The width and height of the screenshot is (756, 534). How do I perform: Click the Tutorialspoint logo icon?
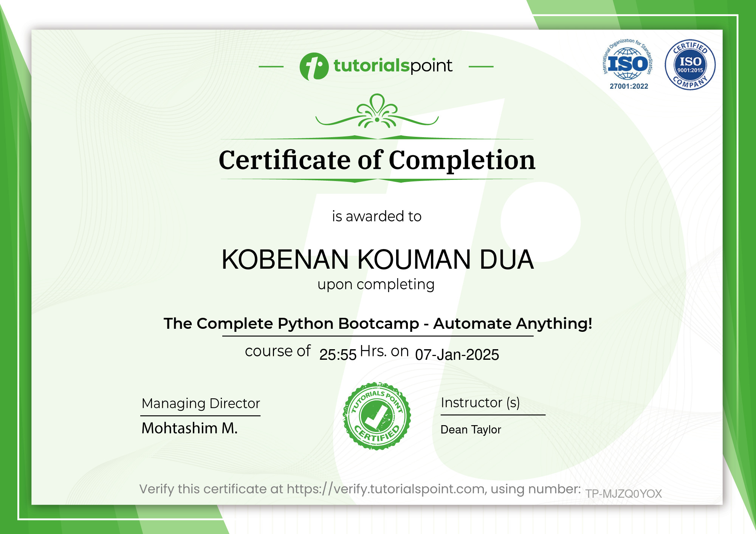[x=315, y=67]
